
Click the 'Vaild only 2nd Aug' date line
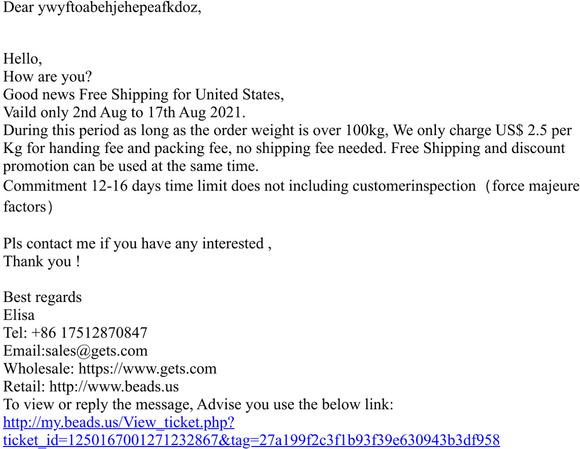click(124, 112)
